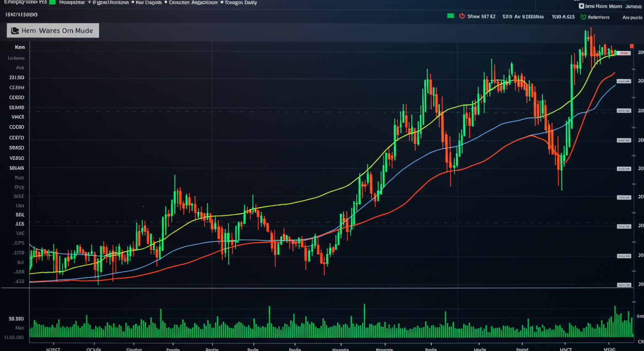Click the orange alert marker above the price scale

632,45
